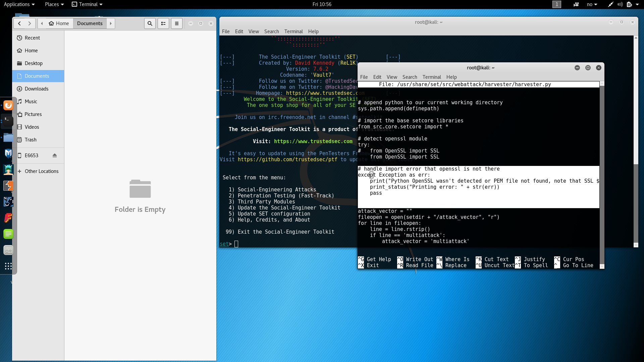Open the Applications menu

pos(19,4)
